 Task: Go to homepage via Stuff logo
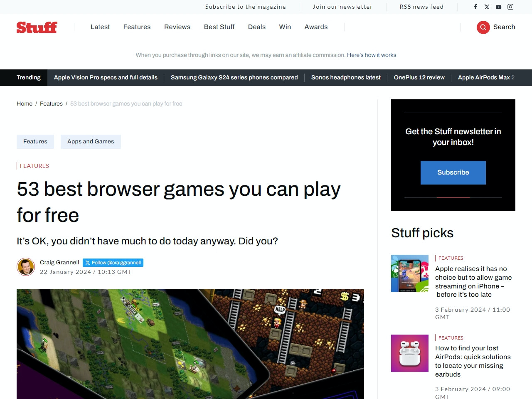point(37,27)
